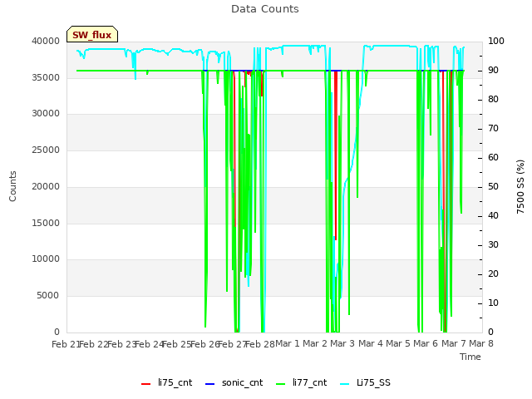Click the Time x-axis label
Viewport: 532px width, 399px height.
tap(470, 357)
